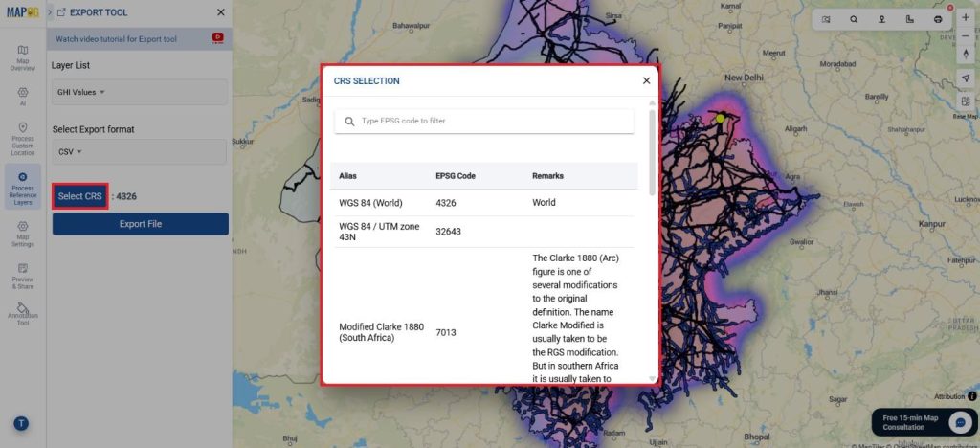Open Map Settings in the sidebar
Screen dimensions: 980x448
(23, 235)
